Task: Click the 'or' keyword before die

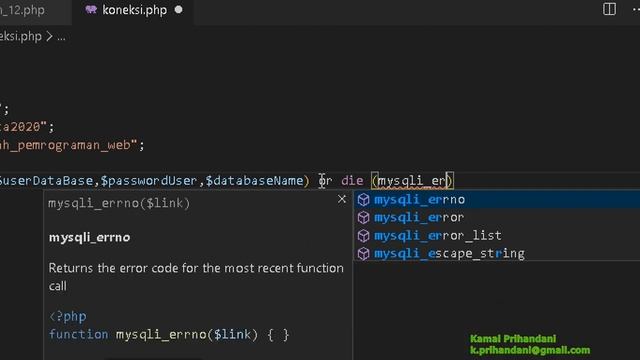Action: point(325,181)
